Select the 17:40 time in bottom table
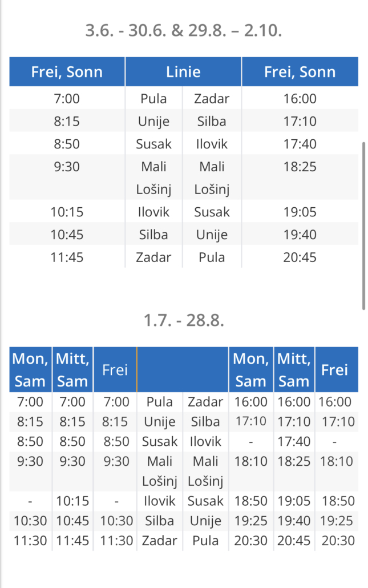This screenshot has width=368, height=588. pyautogui.click(x=294, y=441)
